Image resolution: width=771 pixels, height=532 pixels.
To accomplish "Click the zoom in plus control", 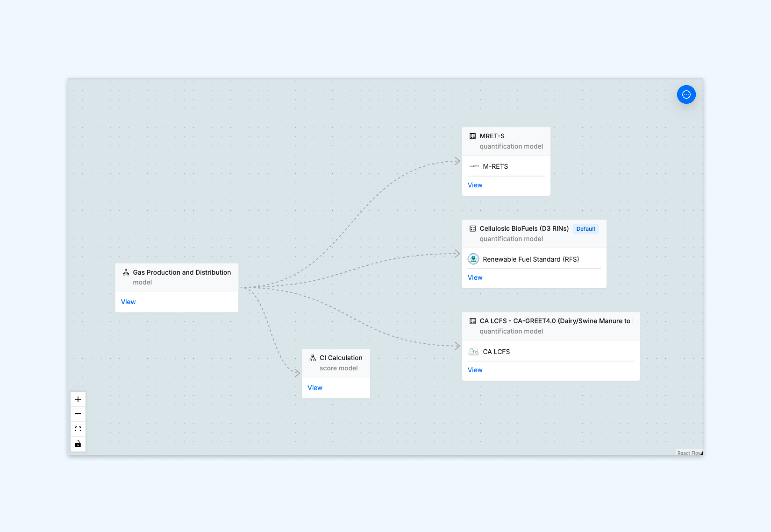I will [x=78, y=399].
